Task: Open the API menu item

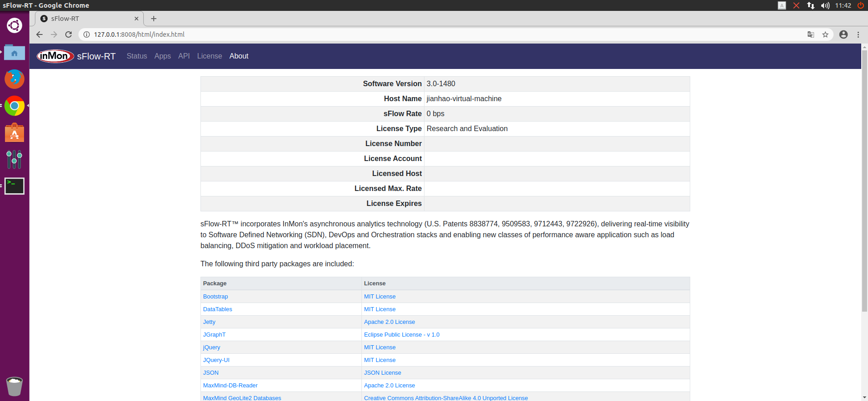Action: (x=184, y=56)
